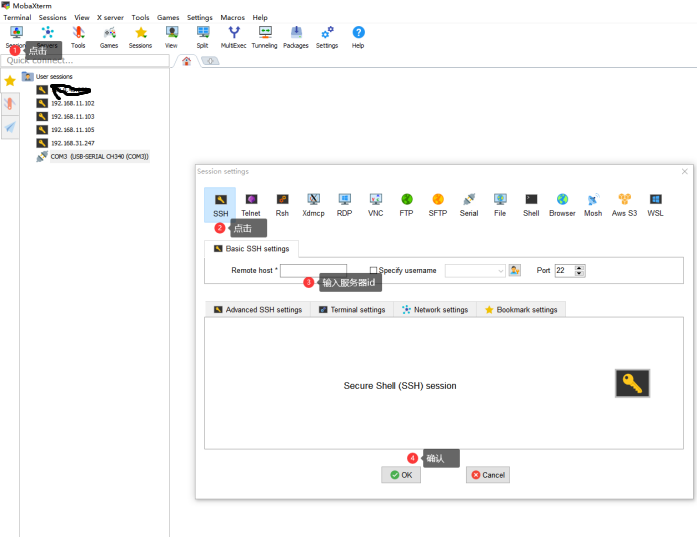Select Rsh session type
Screen dimensions: 697x538
282,205
